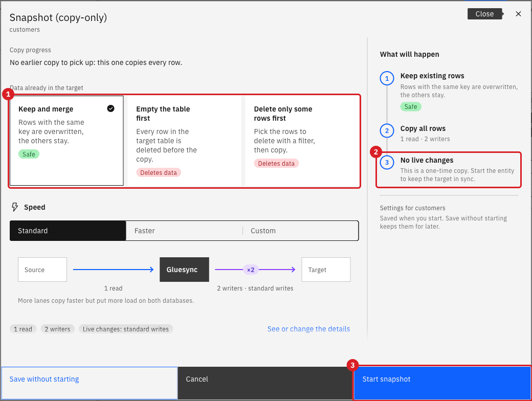Click the lightning bolt Speed icon

[x=15, y=207]
